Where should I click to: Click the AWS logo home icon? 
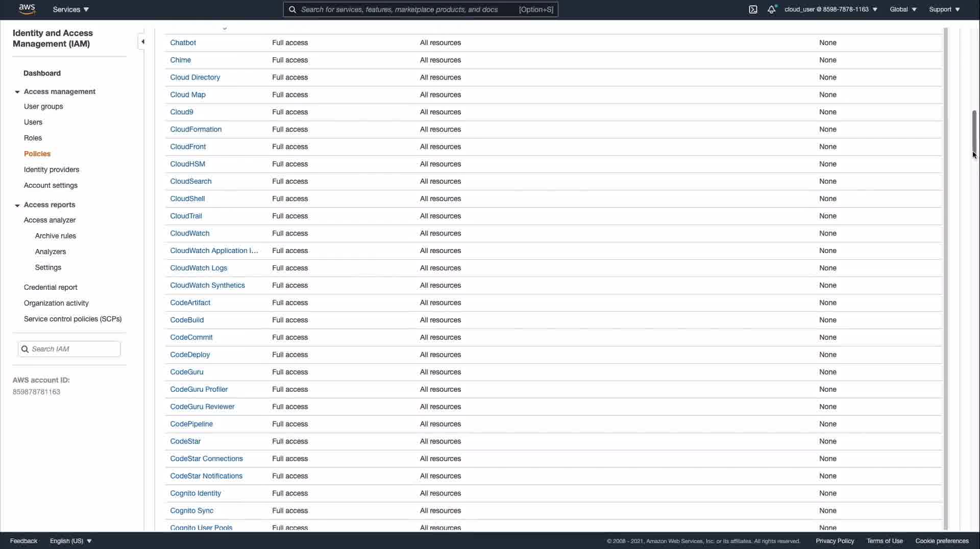point(27,9)
